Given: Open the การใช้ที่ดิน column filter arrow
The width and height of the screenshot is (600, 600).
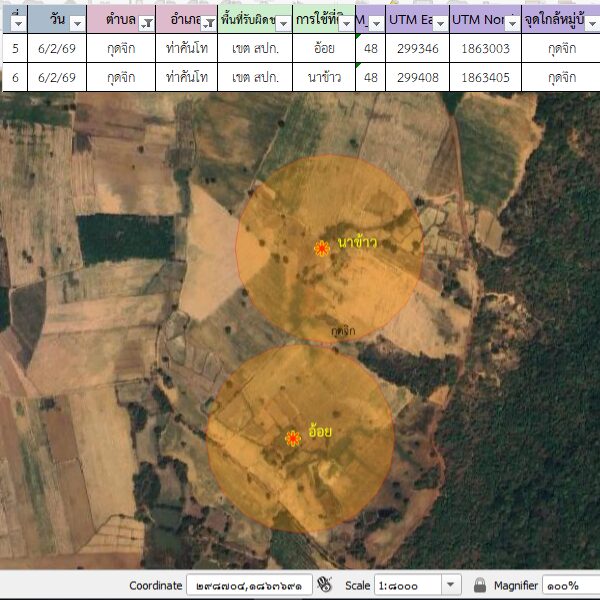Looking at the screenshot, I should coord(346,21).
